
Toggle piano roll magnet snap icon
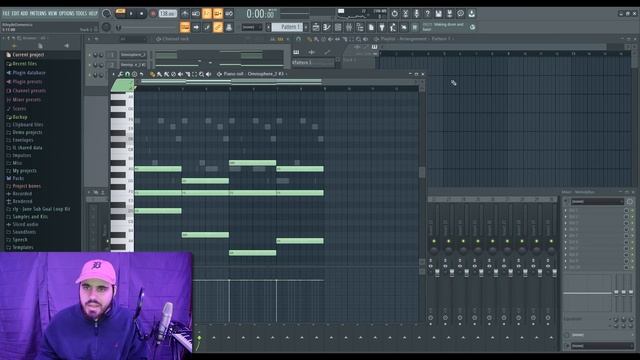(x=127, y=74)
